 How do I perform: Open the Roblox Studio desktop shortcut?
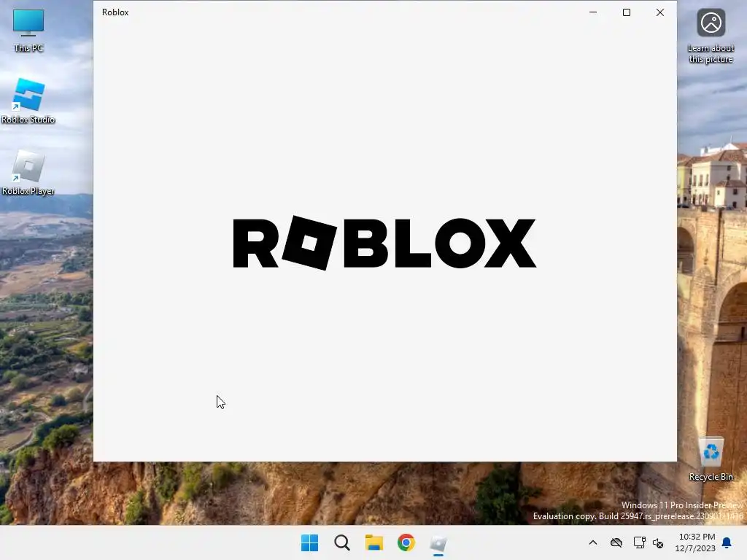click(28, 101)
